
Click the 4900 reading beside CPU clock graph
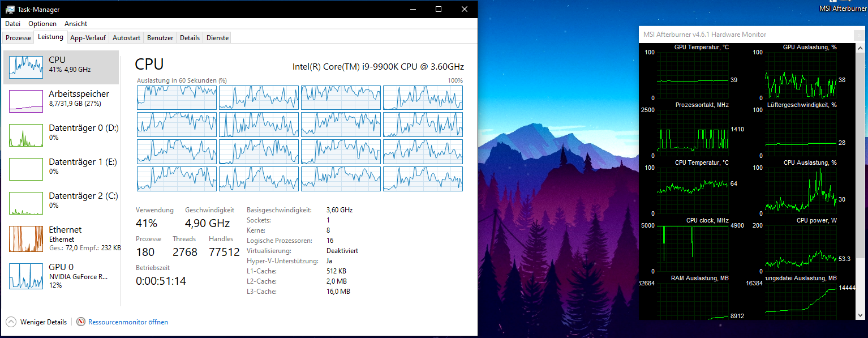point(737,225)
